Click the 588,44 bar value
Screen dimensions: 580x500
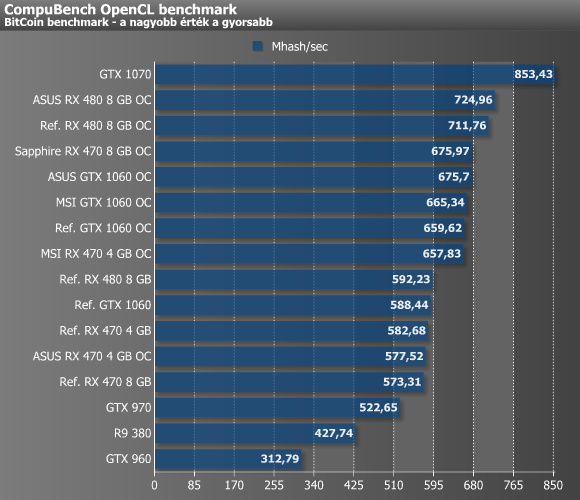point(409,305)
